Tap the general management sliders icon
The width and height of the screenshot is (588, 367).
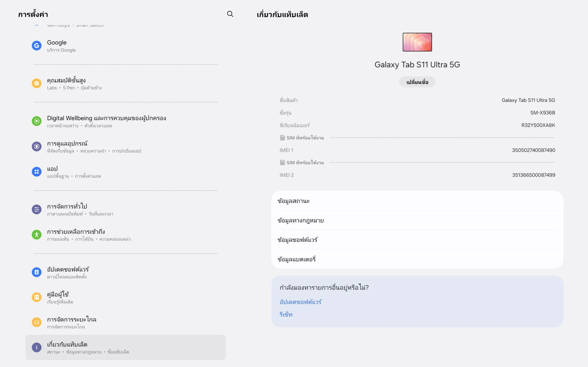pyautogui.click(x=37, y=209)
